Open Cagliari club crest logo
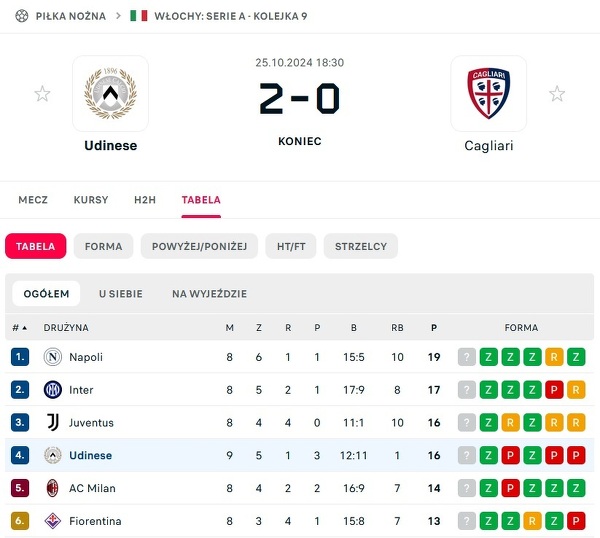The width and height of the screenshot is (600, 538). click(488, 94)
